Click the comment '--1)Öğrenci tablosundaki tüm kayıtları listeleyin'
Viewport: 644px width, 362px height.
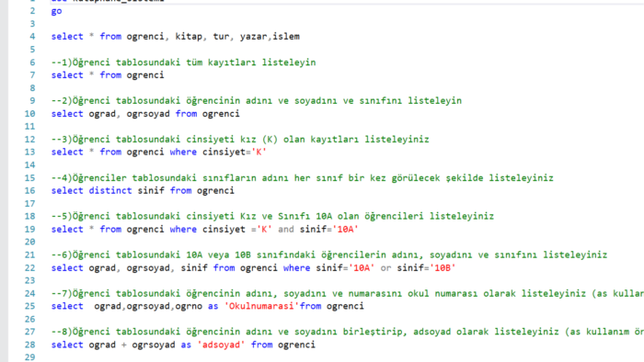tap(184, 62)
